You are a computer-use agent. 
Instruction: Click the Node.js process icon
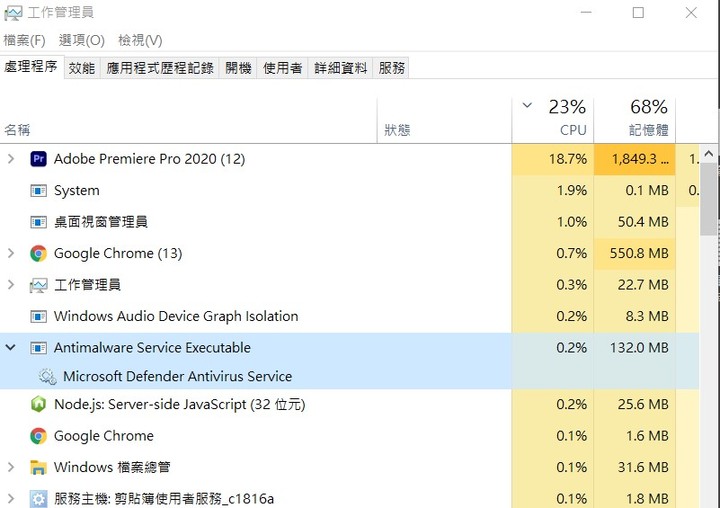tap(39, 404)
